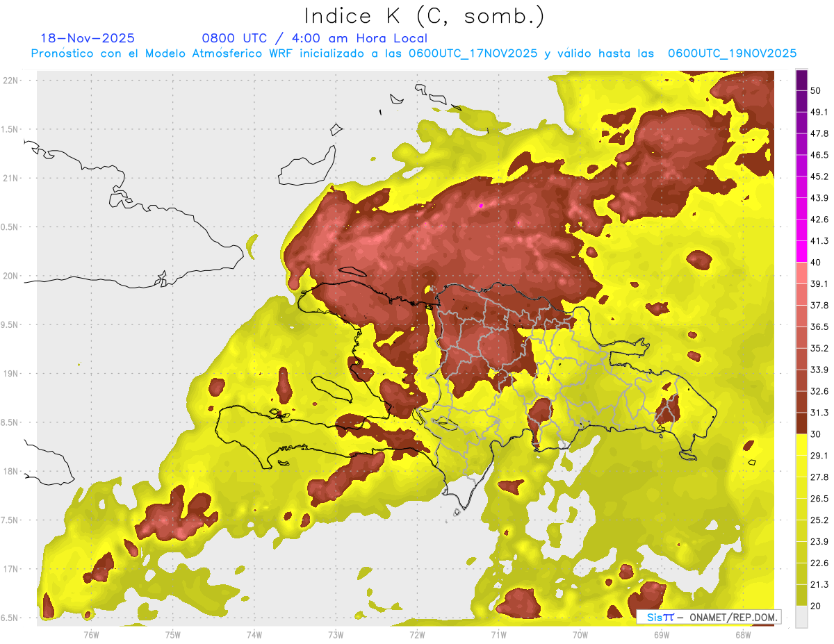
Task: Click the longitude axis label "69W"
Action: [x=662, y=635]
